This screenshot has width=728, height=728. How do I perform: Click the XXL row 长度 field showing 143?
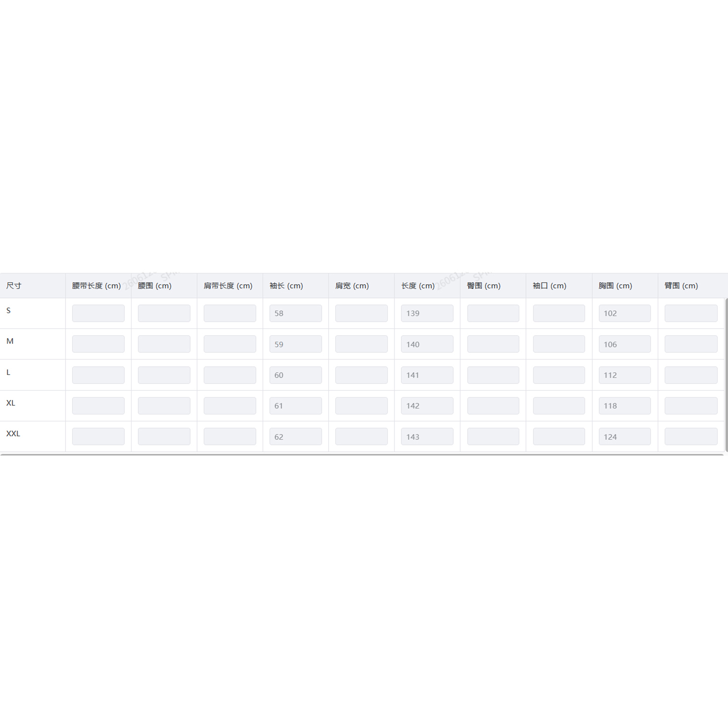point(427,437)
